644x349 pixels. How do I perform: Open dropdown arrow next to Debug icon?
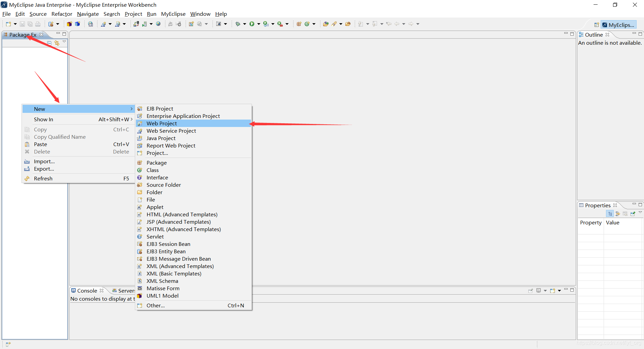pos(244,24)
